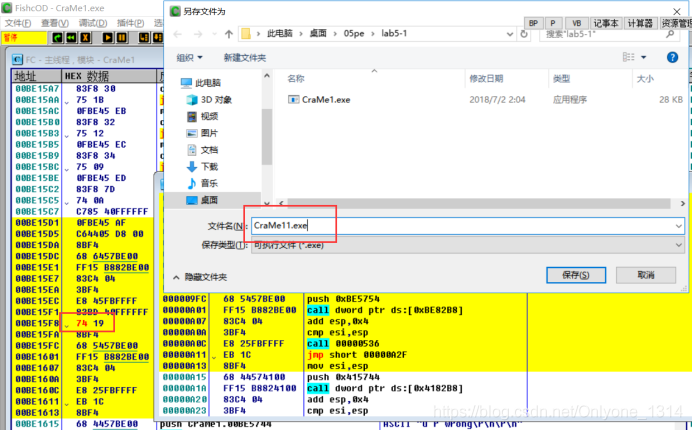Sort by the 类型 column header
The width and height of the screenshot is (692, 430).
point(561,79)
